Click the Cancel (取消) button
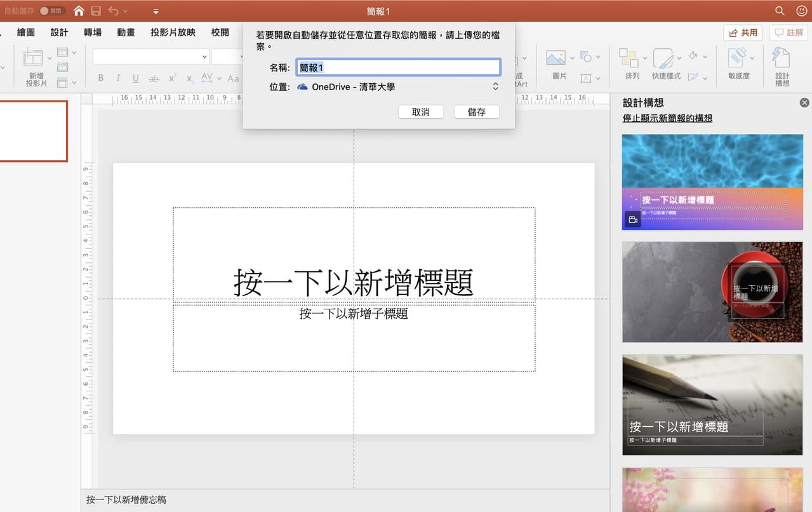The image size is (812, 512). (x=421, y=112)
